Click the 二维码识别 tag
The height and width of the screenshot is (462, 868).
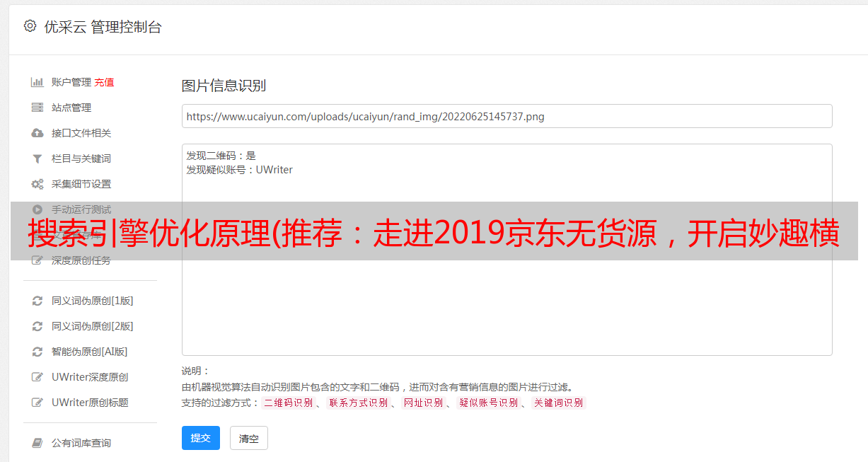pos(288,403)
